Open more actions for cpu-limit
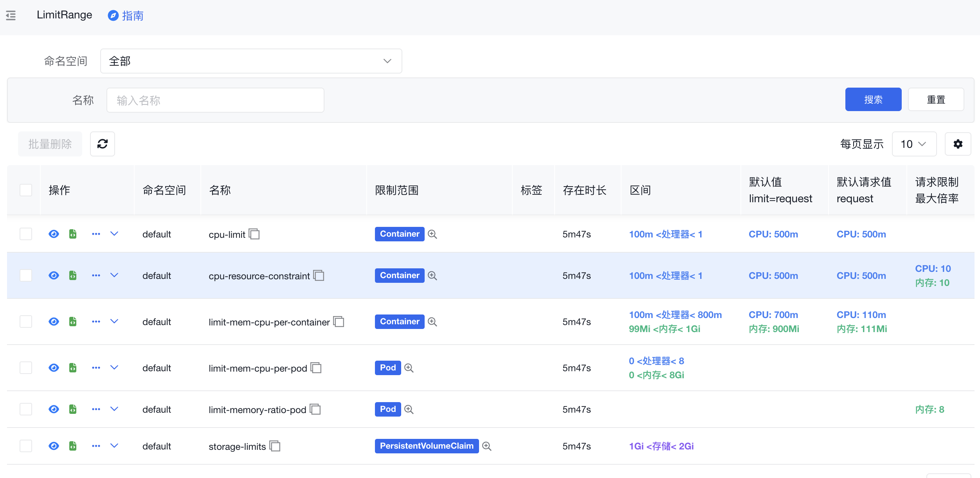The width and height of the screenshot is (980, 478). coord(96,234)
